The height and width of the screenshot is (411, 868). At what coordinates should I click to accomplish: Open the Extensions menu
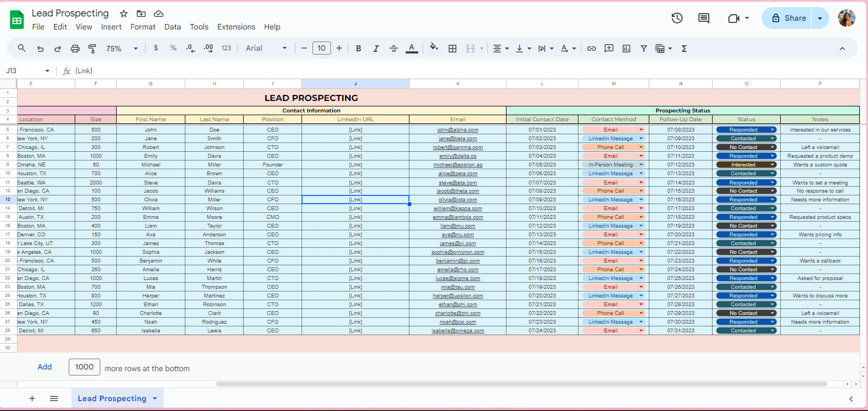pos(236,27)
